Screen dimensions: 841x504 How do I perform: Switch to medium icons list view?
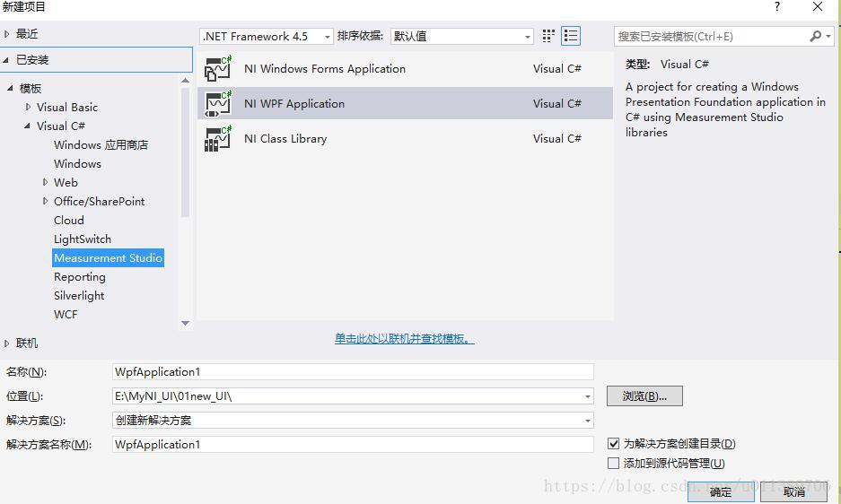[571, 36]
